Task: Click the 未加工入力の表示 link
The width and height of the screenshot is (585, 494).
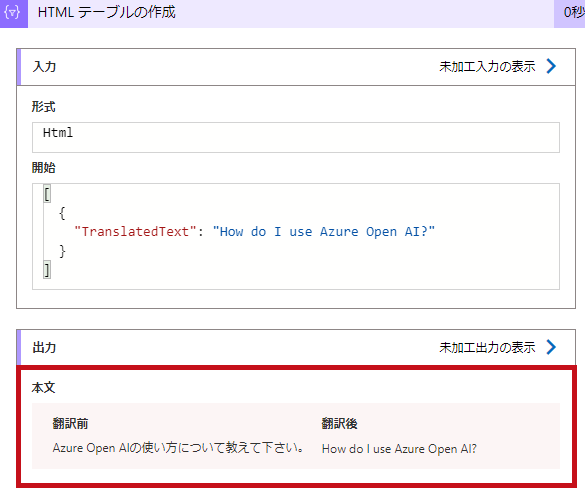Action: (487, 67)
